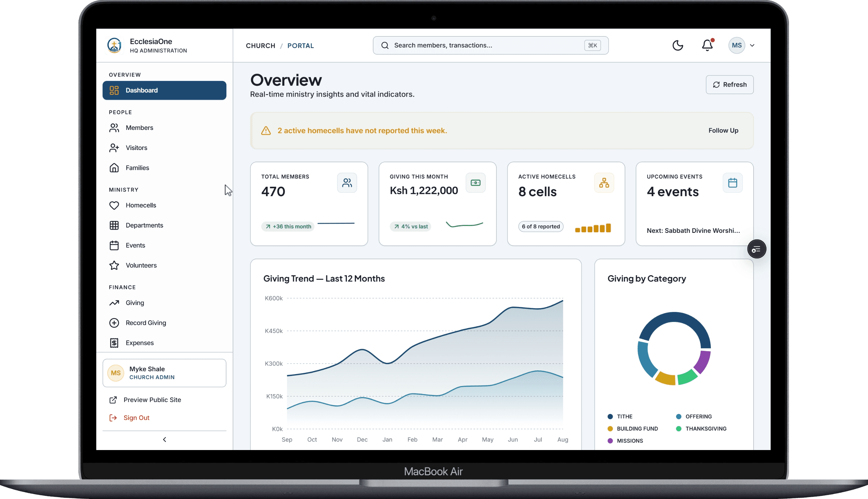Click 'Next: Sabbath Divine Worshi...' text
The image size is (868, 499).
pyautogui.click(x=693, y=231)
